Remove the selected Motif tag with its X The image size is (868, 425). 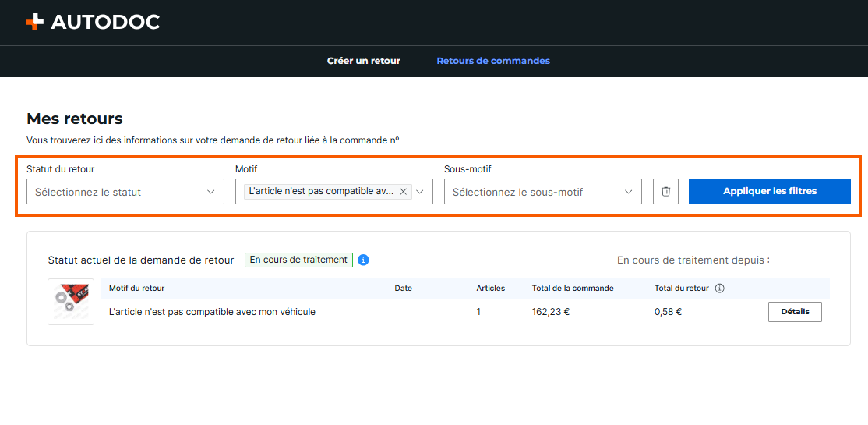[403, 191]
